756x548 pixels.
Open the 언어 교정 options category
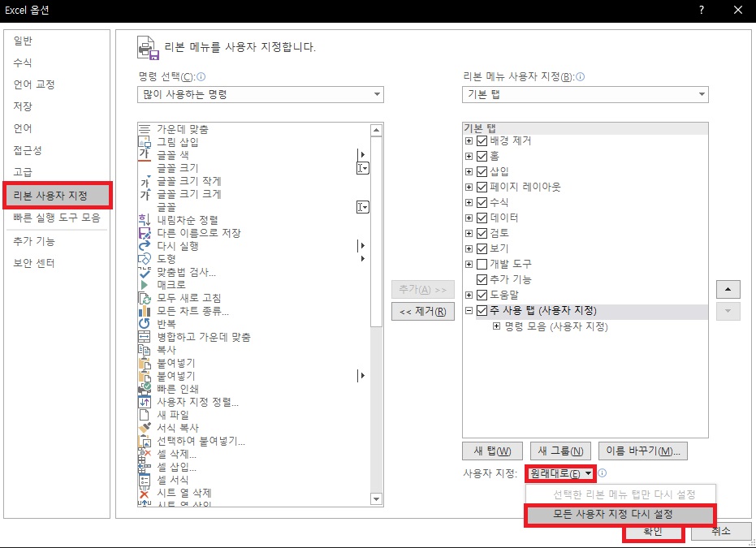pyautogui.click(x=57, y=84)
